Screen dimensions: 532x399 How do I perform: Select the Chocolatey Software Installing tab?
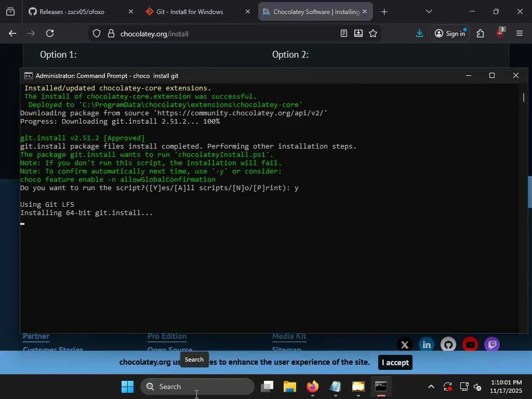[x=315, y=11]
